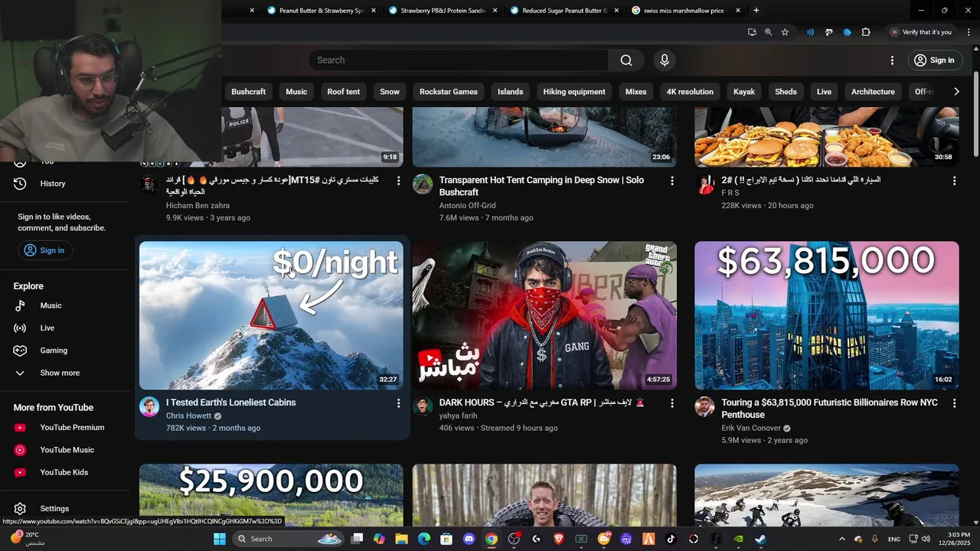This screenshot has width=980, height=551.
Task: Click the Antonio Off-Grid channel name
Action: (x=468, y=205)
